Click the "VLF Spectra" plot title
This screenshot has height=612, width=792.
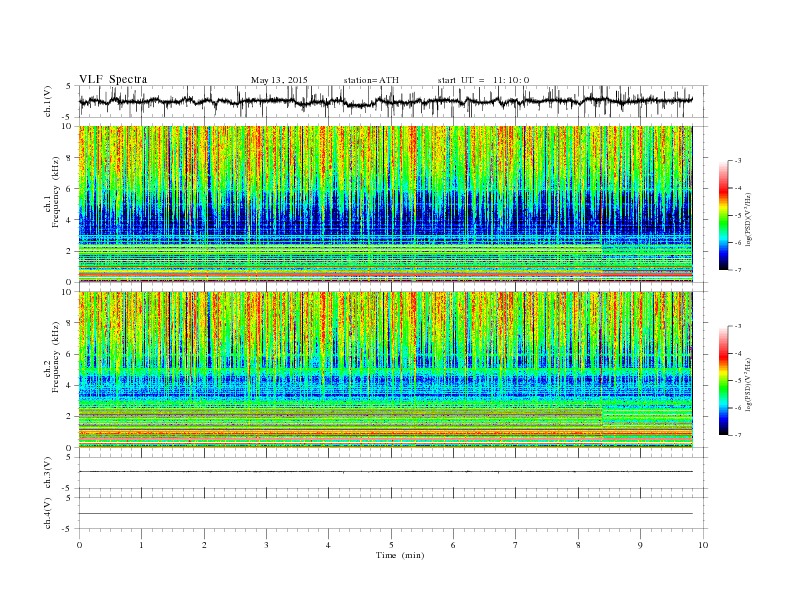click(x=113, y=79)
